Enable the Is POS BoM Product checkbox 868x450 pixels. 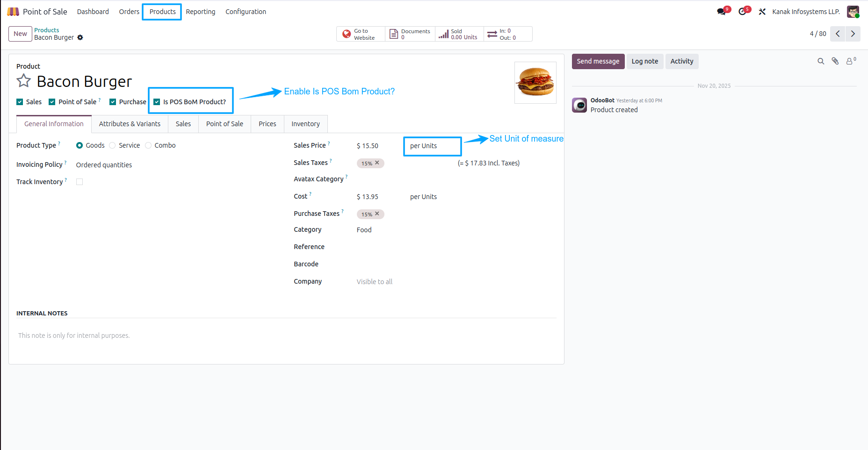[157, 101]
